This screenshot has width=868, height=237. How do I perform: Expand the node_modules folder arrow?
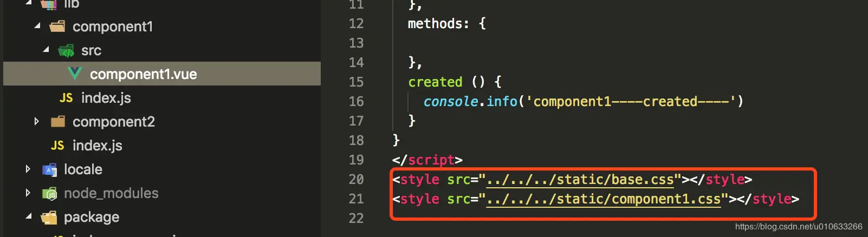[x=28, y=193]
